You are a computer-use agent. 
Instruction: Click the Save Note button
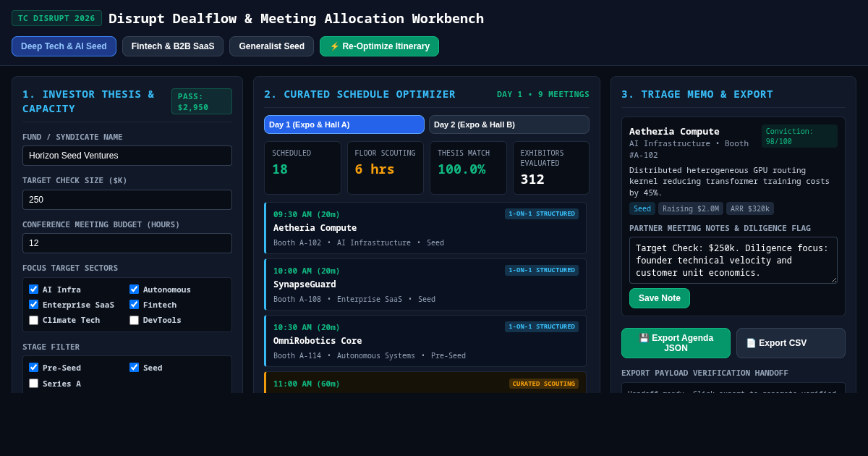click(x=660, y=298)
